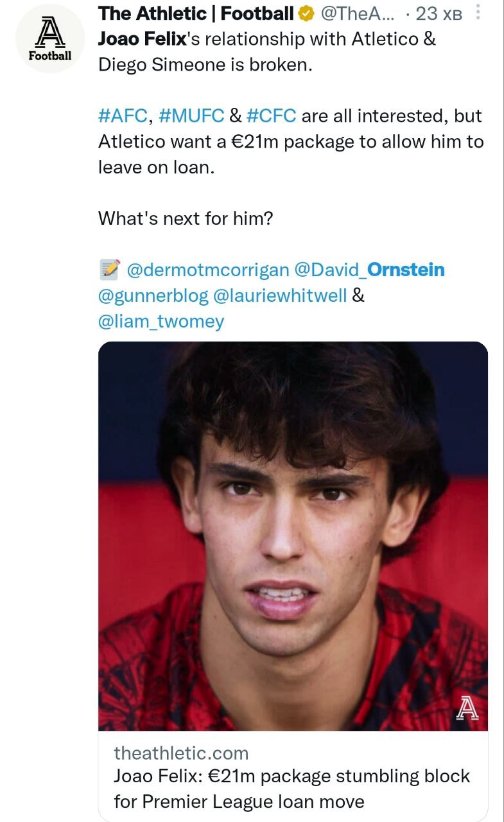Viewport: 504px width, 822px height.
Task: Visit the @dermotmcorrigan profile mention
Action: pyautogui.click(x=208, y=270)
